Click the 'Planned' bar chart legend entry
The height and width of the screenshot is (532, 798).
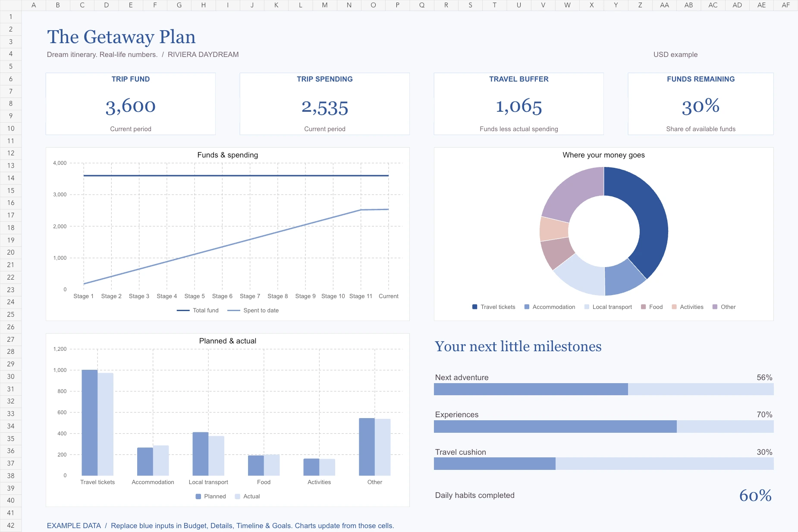pyautogui.click(x=211, y=496)
